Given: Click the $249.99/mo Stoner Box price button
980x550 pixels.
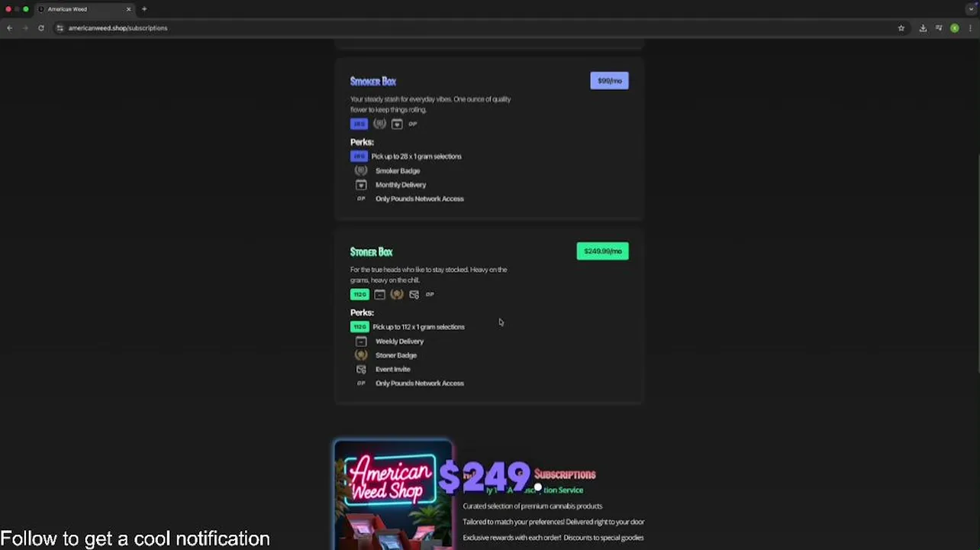Looking at the screenshot, I should click(602, 251).
